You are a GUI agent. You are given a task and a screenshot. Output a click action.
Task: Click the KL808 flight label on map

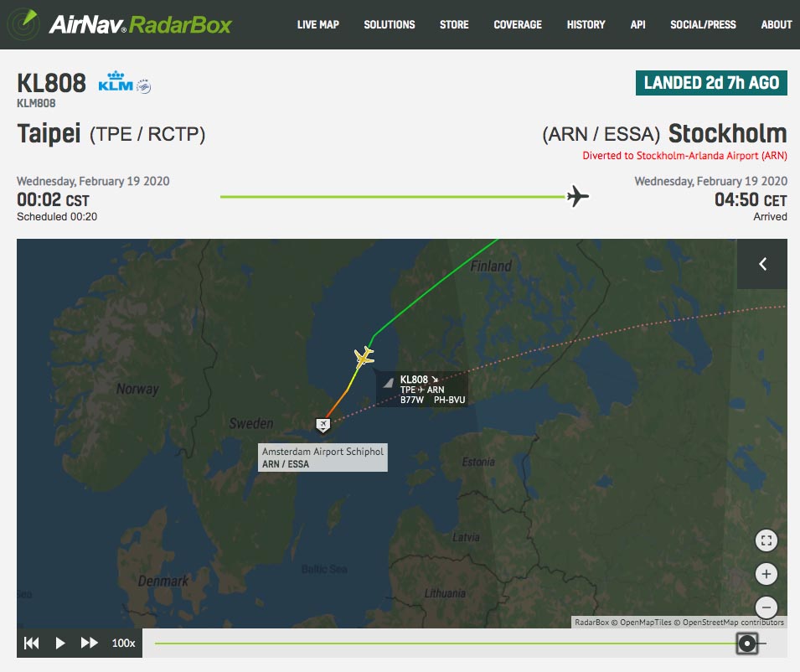[422, 390]
